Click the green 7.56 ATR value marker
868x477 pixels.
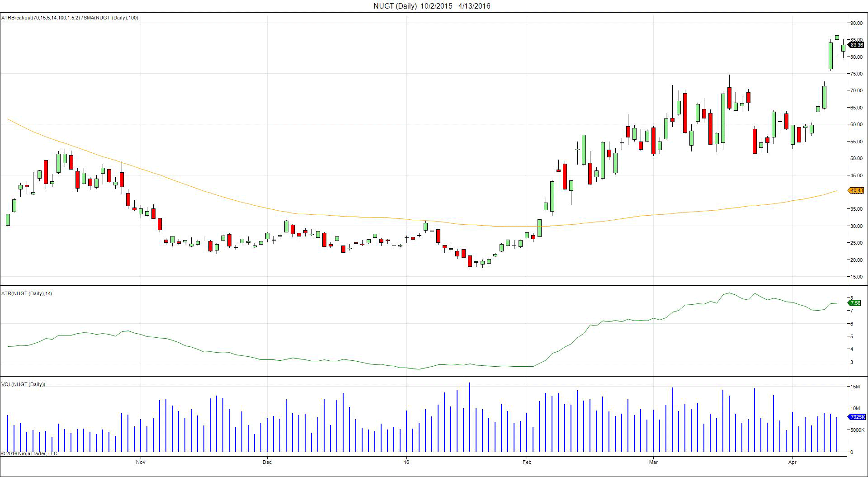tap(854, 303)
